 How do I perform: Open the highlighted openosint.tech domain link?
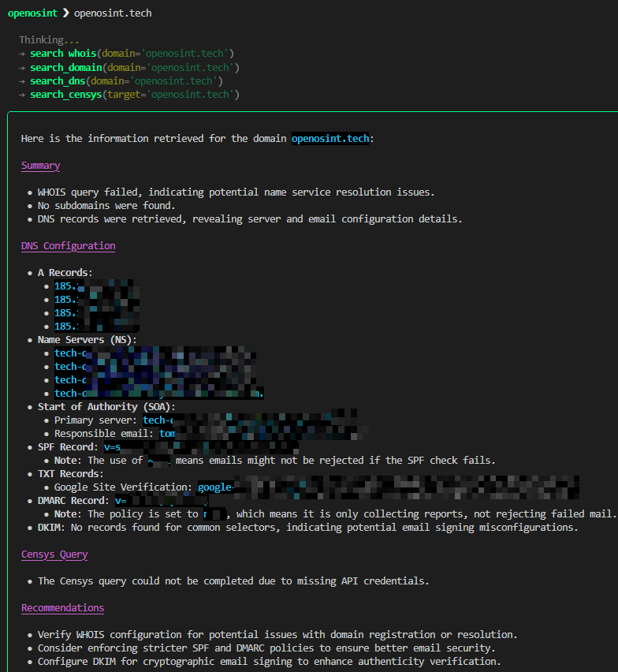point(330,139)
